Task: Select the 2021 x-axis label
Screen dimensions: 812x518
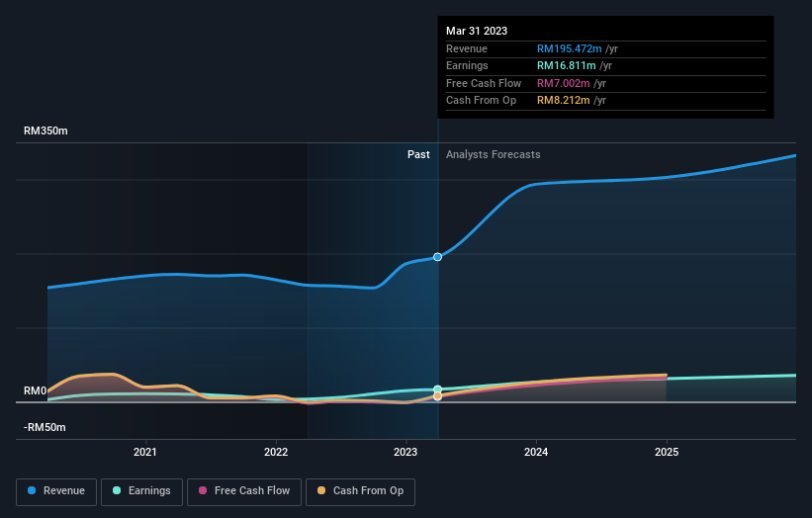Action: click(x=145, y=452)
